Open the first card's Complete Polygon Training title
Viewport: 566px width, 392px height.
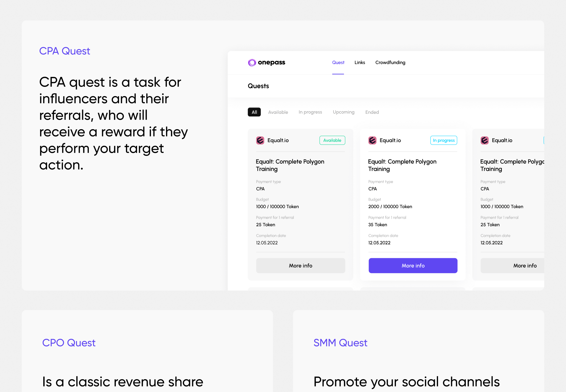click(290, 165)
